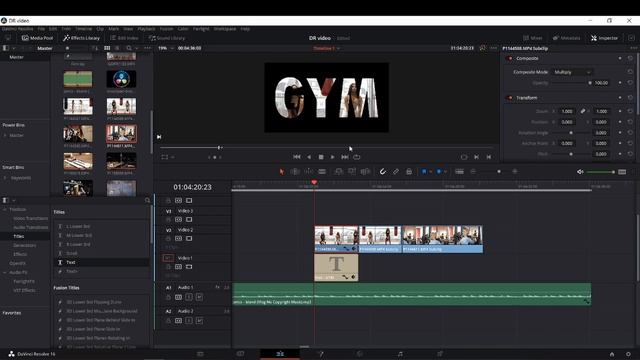Click Play Reverse button

coord(309,157)
